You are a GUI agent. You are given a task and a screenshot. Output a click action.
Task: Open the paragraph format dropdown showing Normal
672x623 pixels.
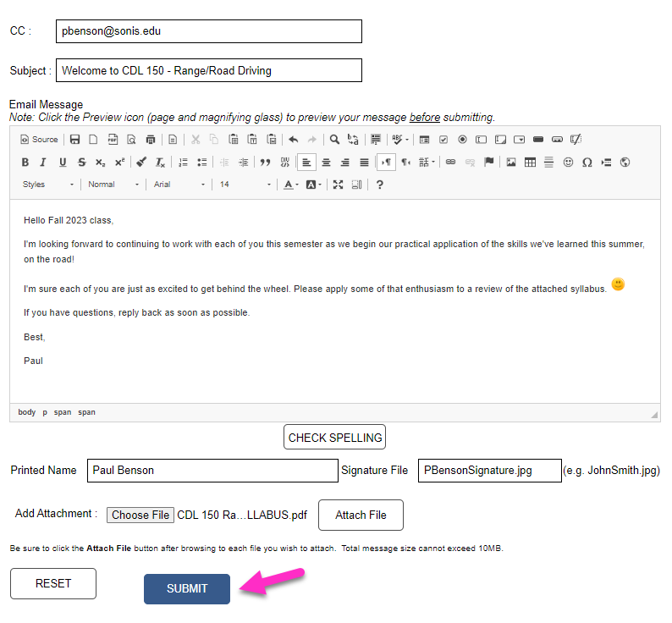[x=113, y=185]
